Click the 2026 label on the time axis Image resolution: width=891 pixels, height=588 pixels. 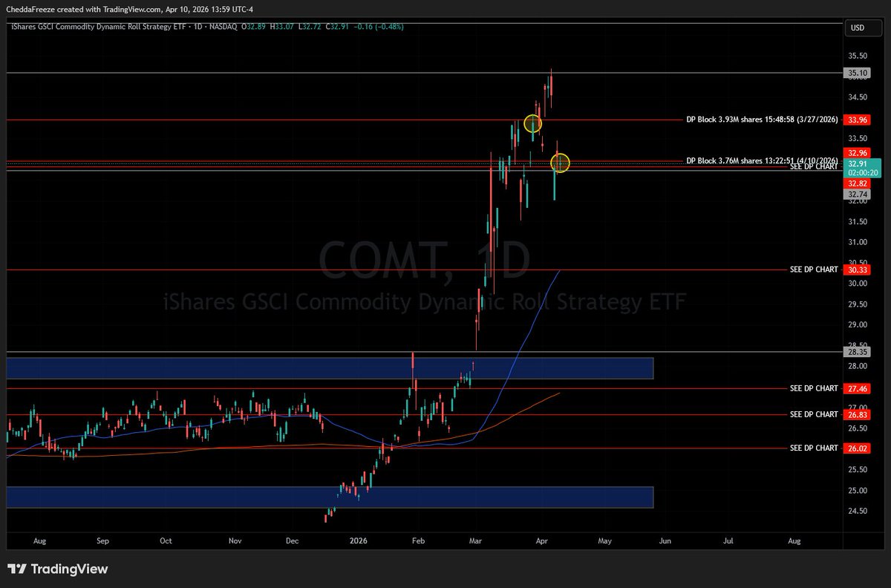coord(358,541)
